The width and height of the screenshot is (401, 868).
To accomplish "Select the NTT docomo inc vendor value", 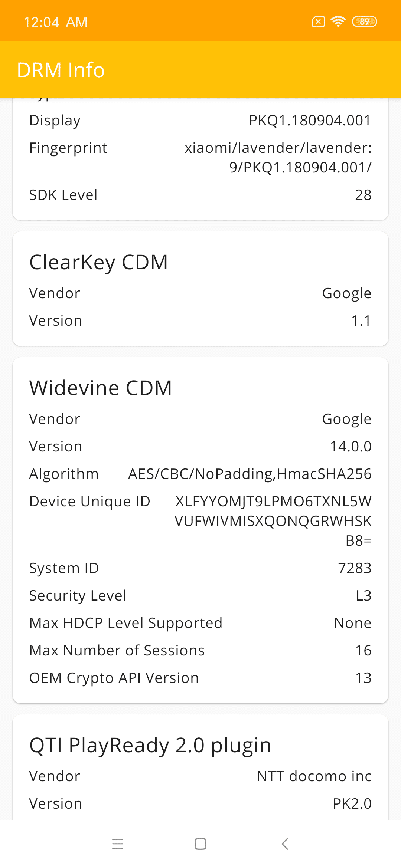I will point(314,776).
